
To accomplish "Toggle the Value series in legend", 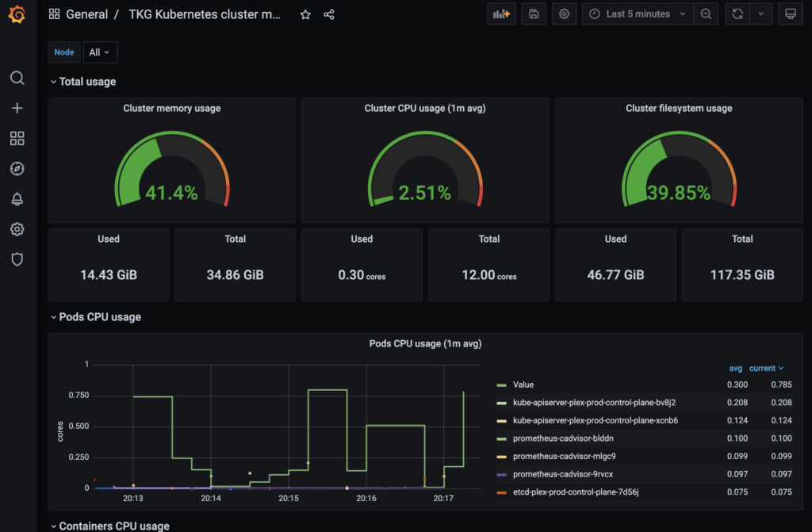I will coord(523,385).
